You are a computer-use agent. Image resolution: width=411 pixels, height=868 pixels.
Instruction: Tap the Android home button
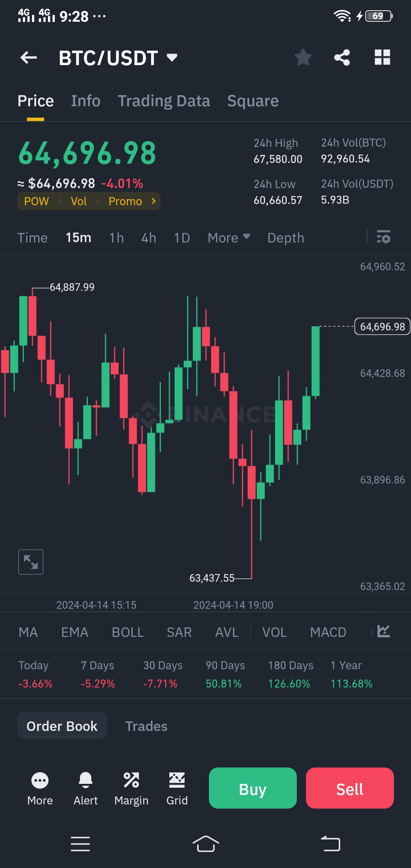206,844
